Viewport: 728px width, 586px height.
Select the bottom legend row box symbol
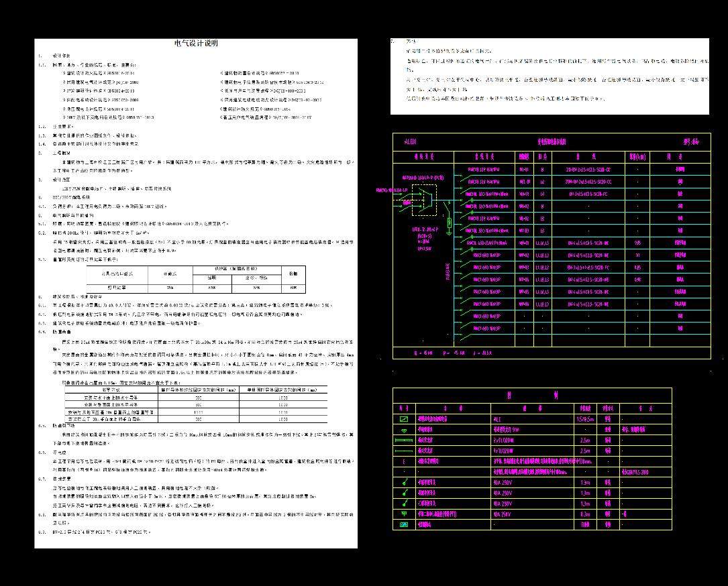[404, 524]
